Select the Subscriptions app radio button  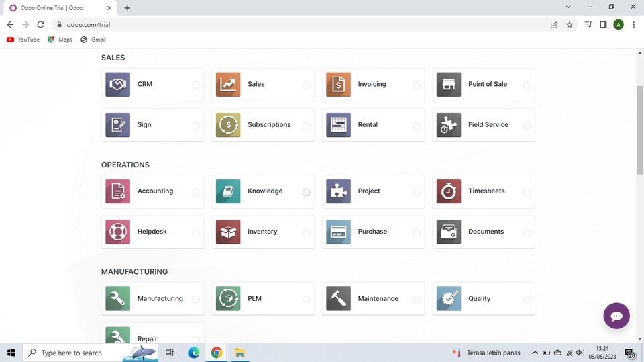[x=307, y=126]
